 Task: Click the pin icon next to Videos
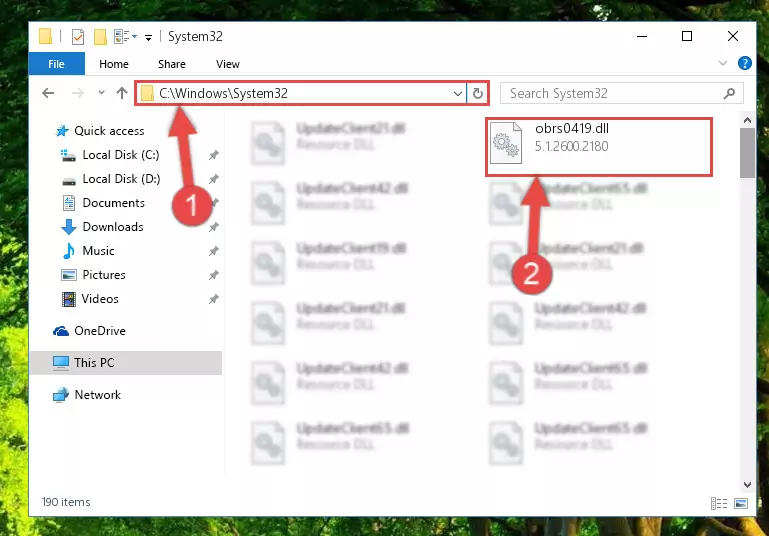(213, 299)
